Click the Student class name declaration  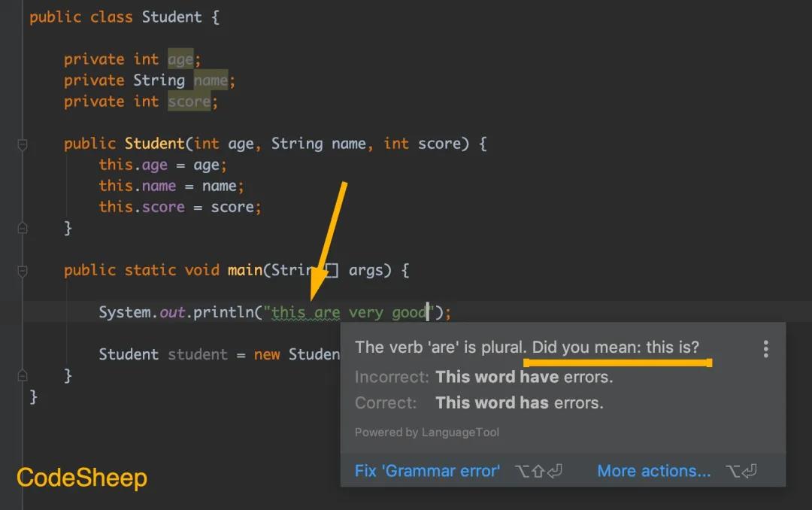[x=172, y=17]
